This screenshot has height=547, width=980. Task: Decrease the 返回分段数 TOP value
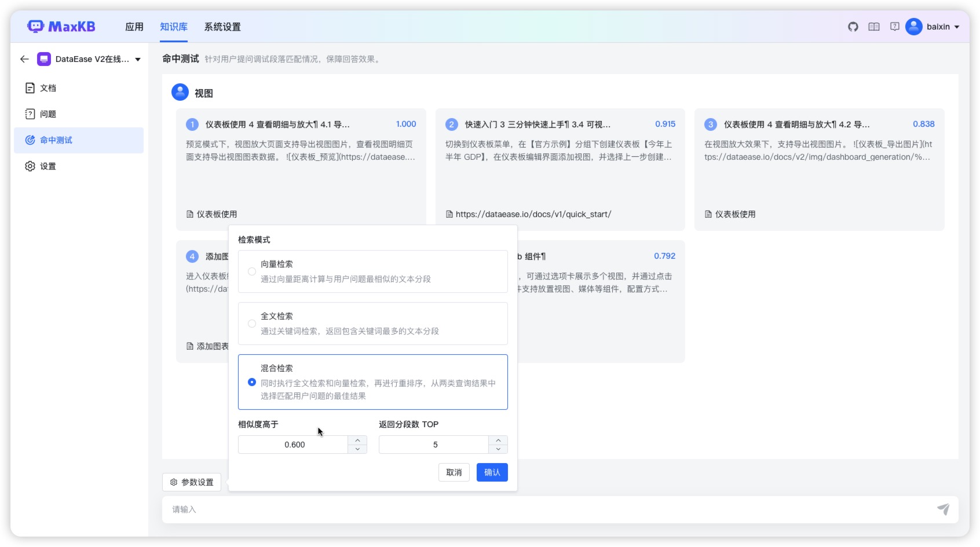[498, 449]
